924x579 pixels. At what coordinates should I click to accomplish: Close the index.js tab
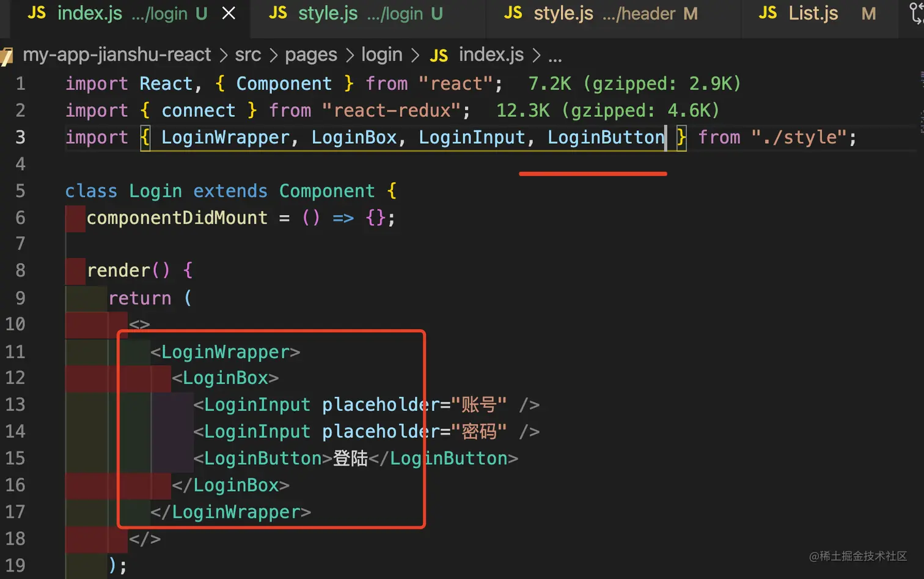pyautogui.click(x=229, y=13)
